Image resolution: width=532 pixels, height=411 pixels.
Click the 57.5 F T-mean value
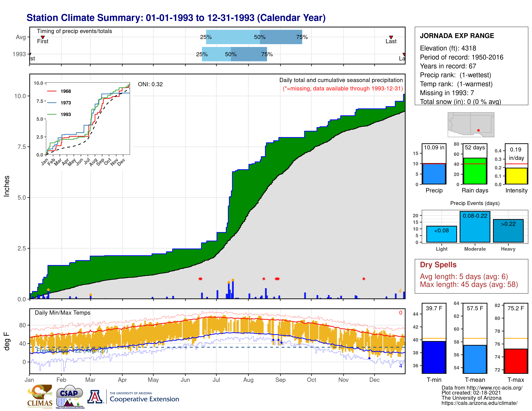pyautogui.click(x=475, y=308)
